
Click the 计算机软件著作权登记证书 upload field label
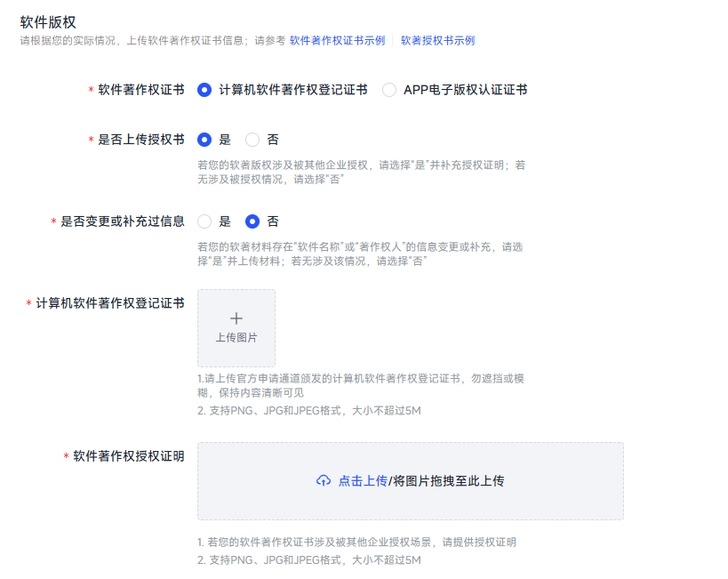point(110,303)
